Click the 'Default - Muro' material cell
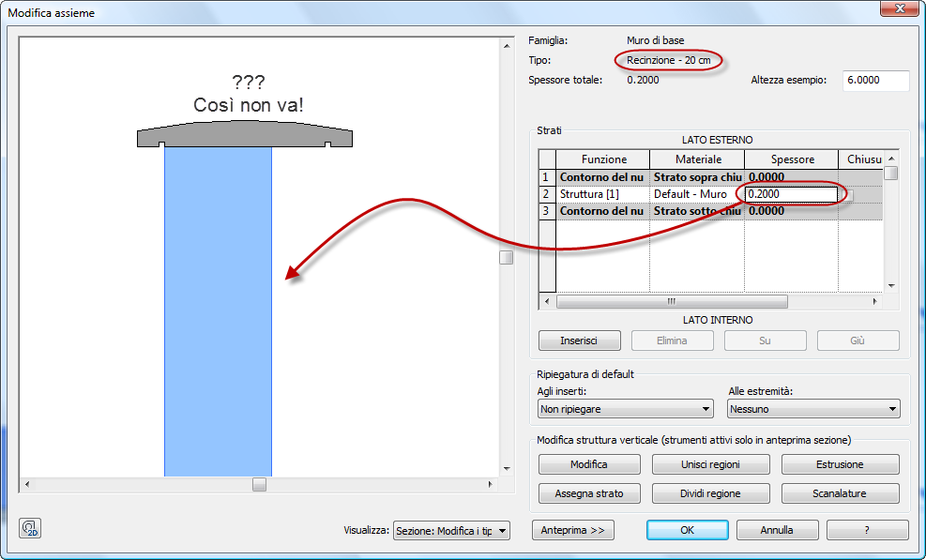 [x=697, y=194]
